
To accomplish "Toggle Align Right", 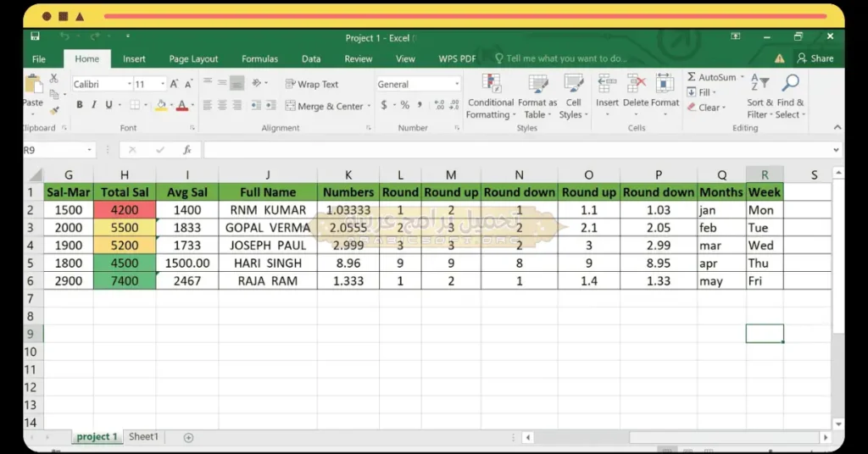I will click(237, 105).
